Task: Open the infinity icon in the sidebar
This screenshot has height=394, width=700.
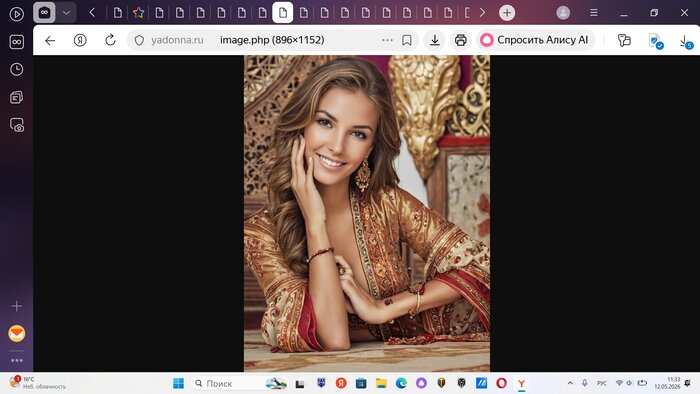Action: point(17,42)
